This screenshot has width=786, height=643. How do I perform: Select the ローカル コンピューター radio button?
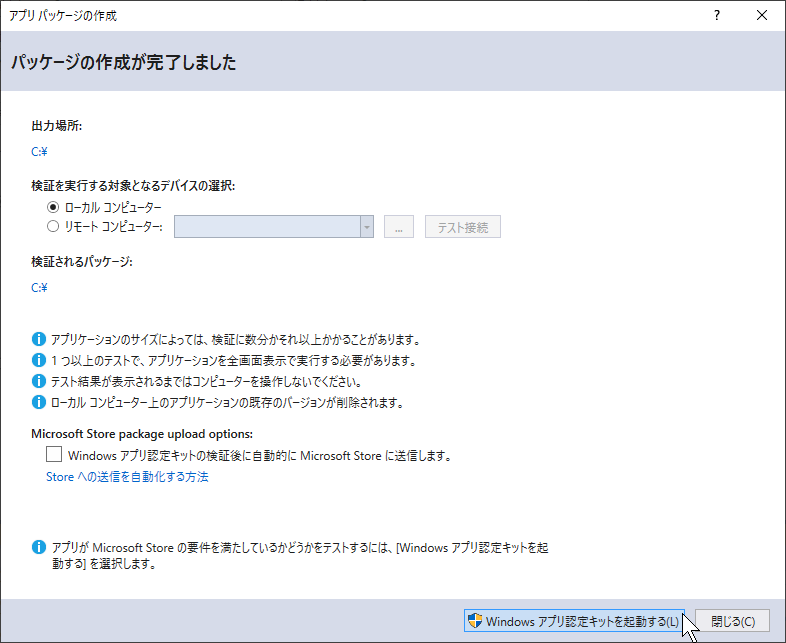53,207
